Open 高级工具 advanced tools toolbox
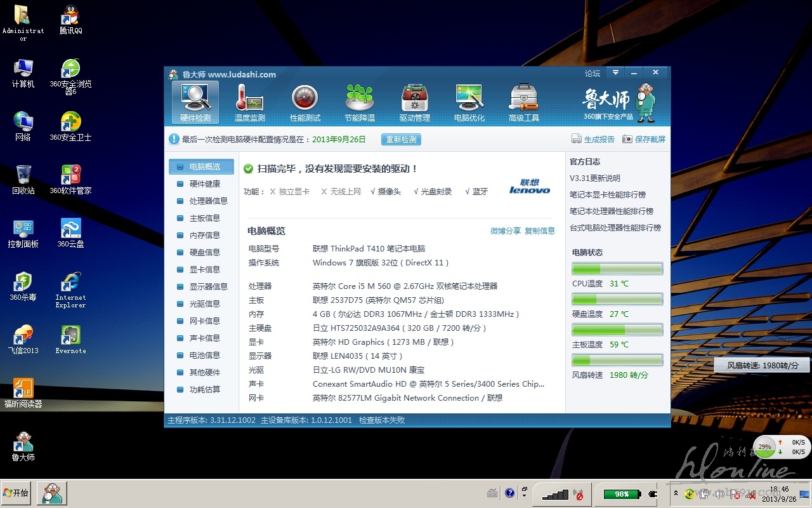The height and width of the screenshot is (508, 812). [523, 102]
